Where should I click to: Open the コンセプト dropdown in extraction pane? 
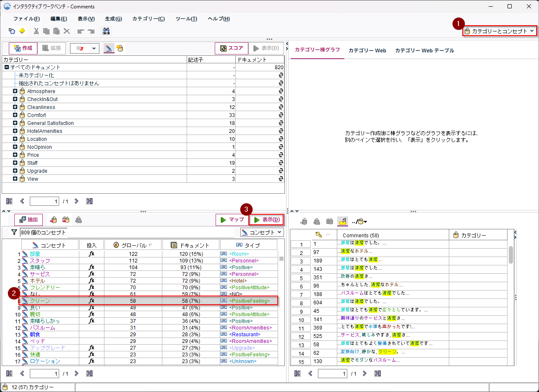pyautogui.click(x=262, y=232)
